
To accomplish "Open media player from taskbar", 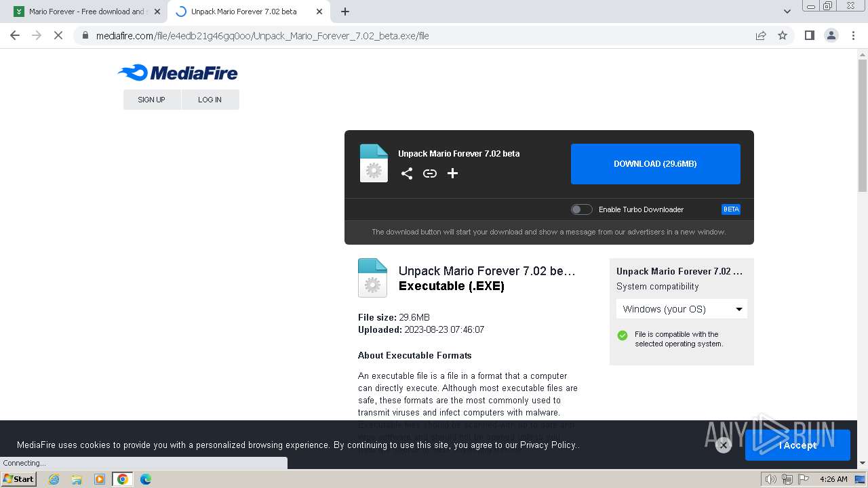I will click(100, 479).
